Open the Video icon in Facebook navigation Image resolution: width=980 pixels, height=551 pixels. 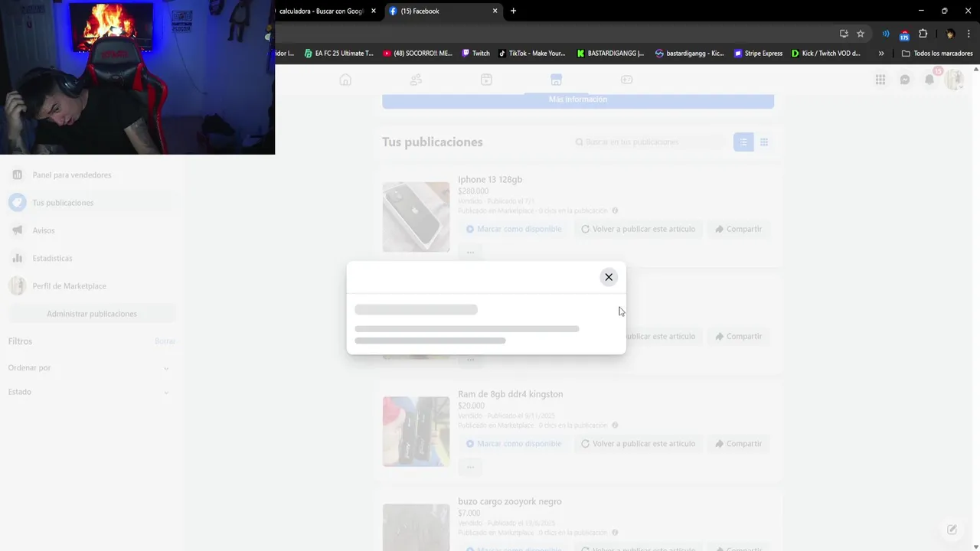(x=486, y=80)
